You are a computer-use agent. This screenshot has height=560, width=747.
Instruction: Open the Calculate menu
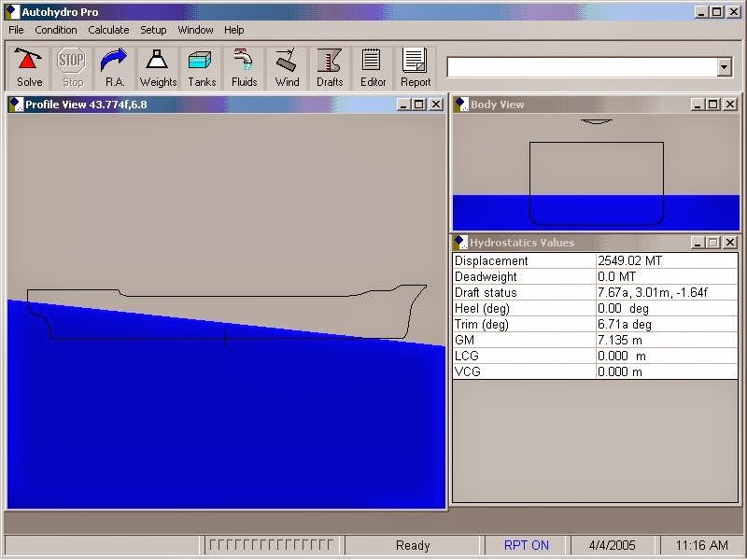pyautogui.click(x=108, y=30)
